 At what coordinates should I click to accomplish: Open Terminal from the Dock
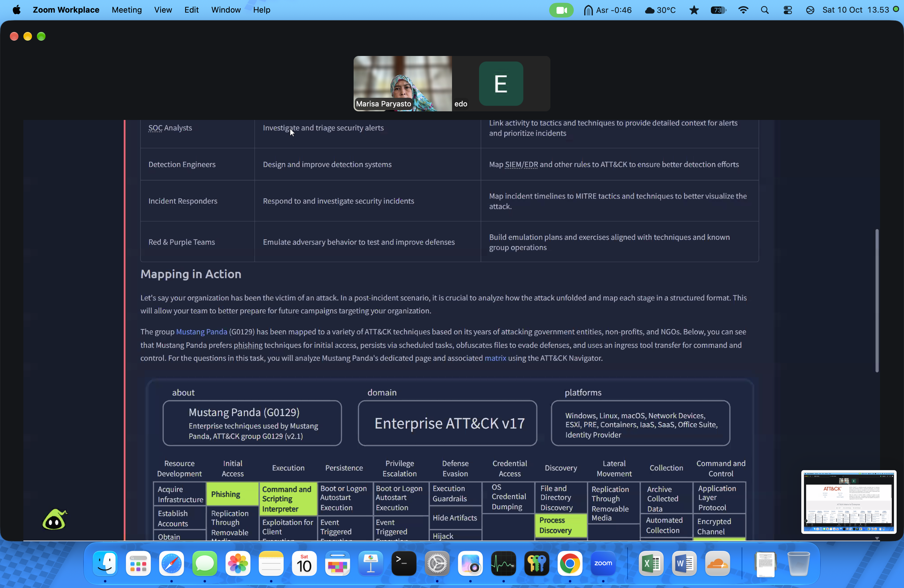pyautogui.click(x=404, y=563)
